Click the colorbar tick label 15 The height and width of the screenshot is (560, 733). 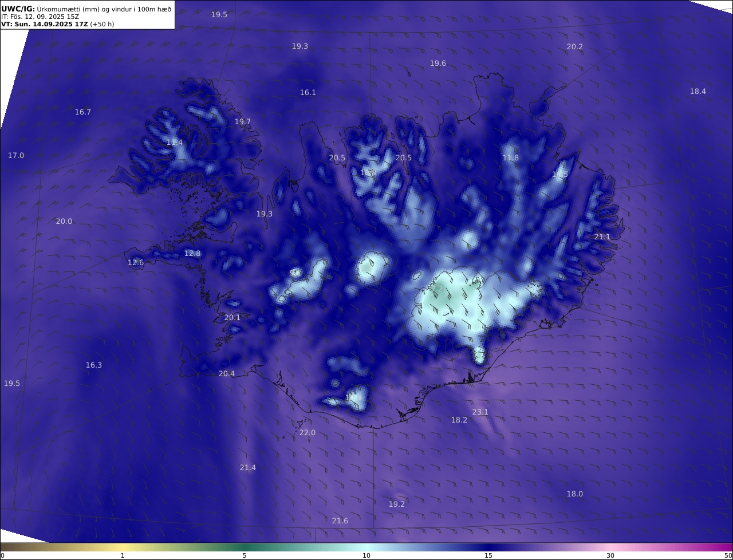pyautogui.click(x=488, y=555)
